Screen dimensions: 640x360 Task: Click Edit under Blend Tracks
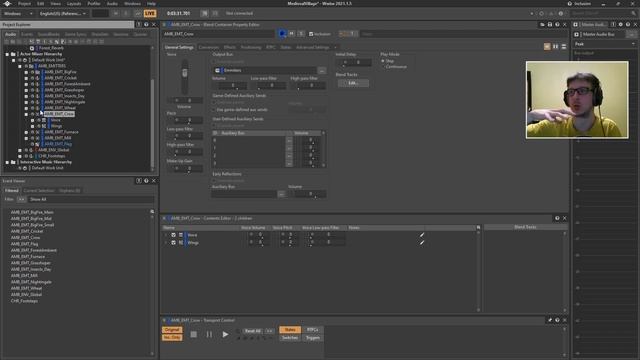point(353,83)
